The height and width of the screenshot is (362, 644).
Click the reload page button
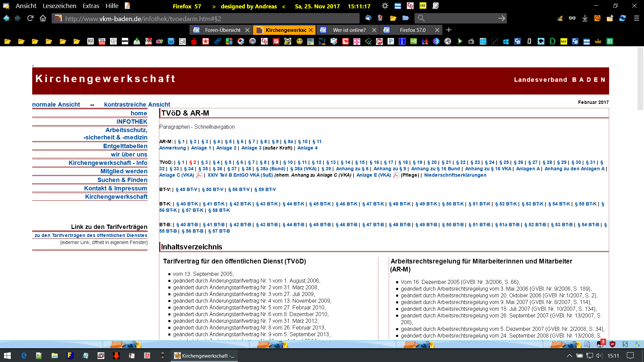(x=30, y=18)
